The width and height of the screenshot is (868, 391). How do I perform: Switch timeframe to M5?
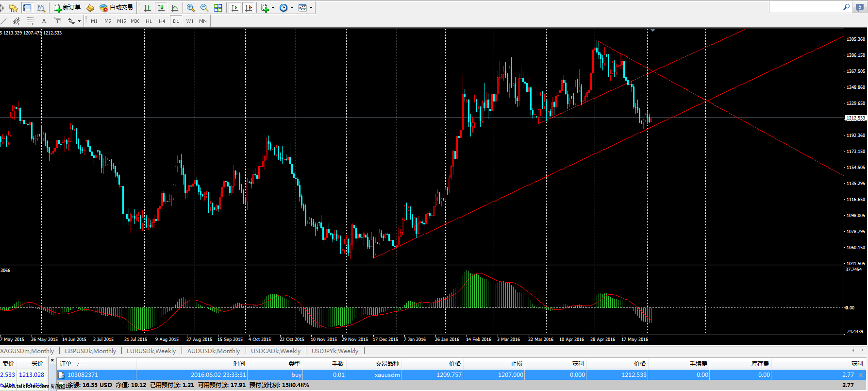[x=108, y=21]
